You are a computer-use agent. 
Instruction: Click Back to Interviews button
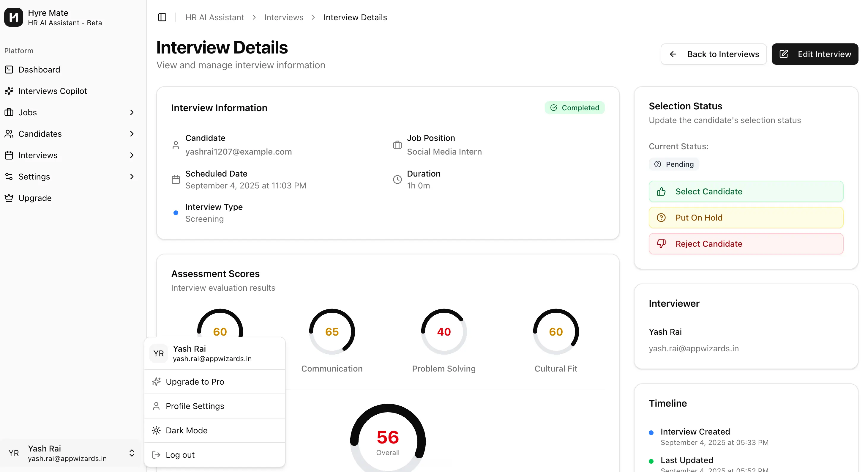point(714,54)
